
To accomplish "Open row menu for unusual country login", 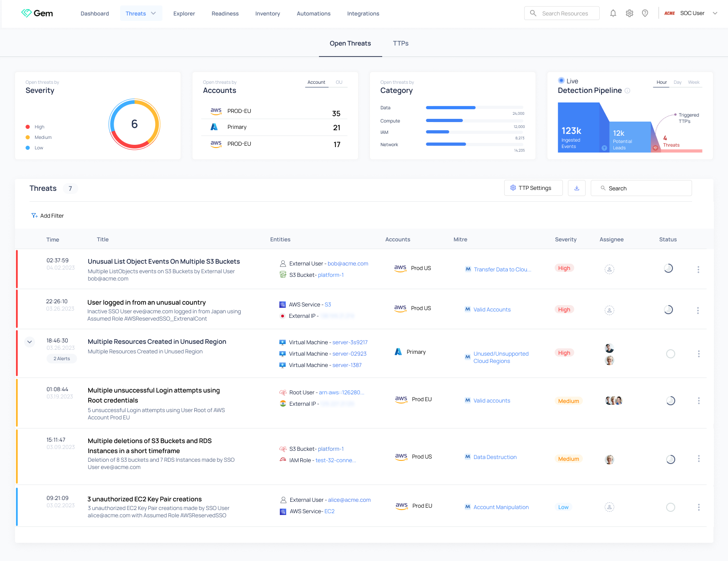I will pos(698,310).
